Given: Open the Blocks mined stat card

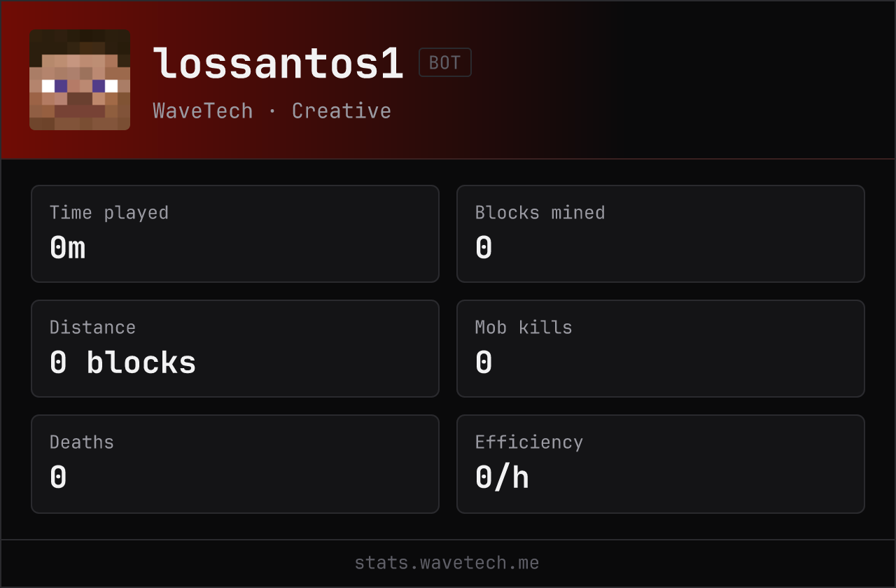Looking at the screenshot, I should pyautogui.click(x=661, y=234).
